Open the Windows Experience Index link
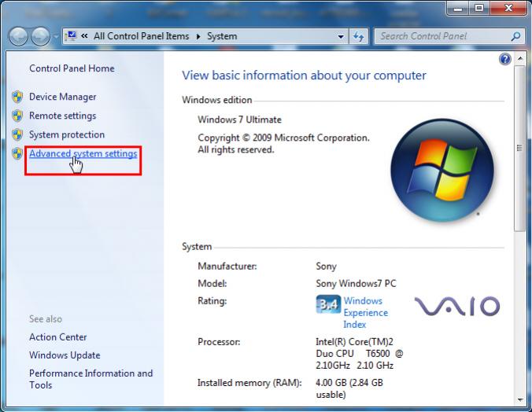 [x=365, y=313]
